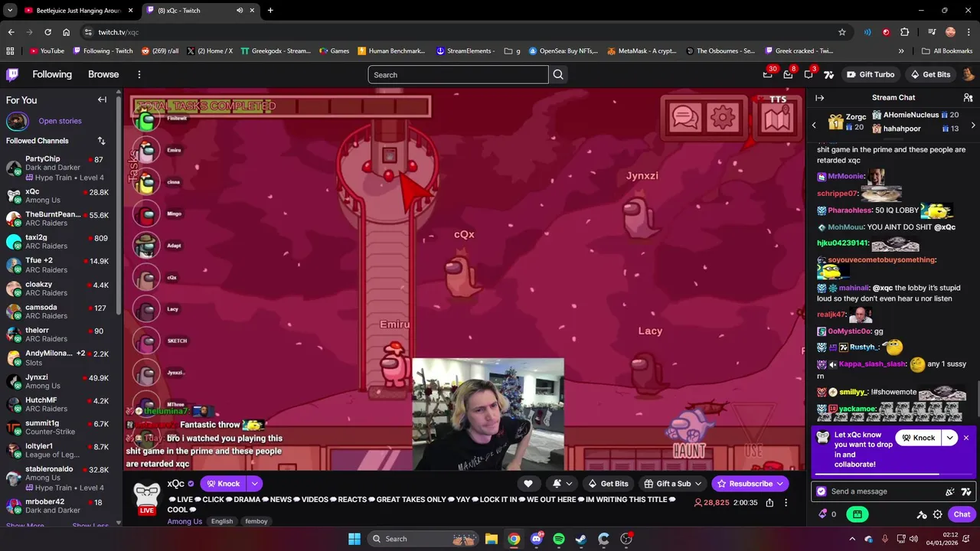Share the stream using the share icon
Viewport: 980px width, 551px height.
pyautogui.click(x=769, y=503)
